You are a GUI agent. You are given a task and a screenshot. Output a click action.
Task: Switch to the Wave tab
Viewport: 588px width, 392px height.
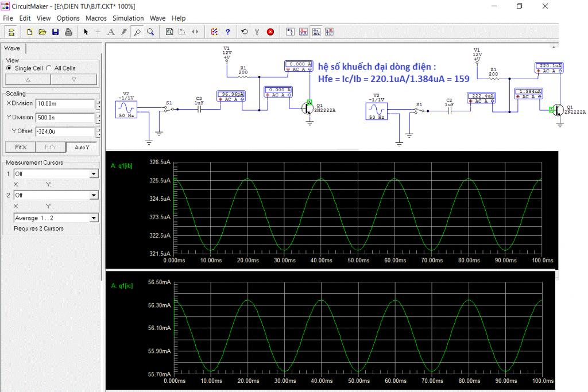coord(12,49)
